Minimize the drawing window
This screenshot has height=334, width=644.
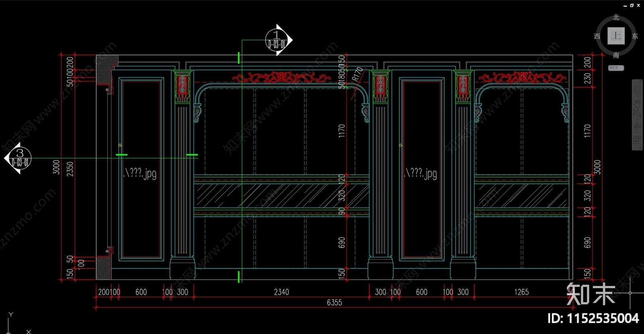[x=625, y=6]
